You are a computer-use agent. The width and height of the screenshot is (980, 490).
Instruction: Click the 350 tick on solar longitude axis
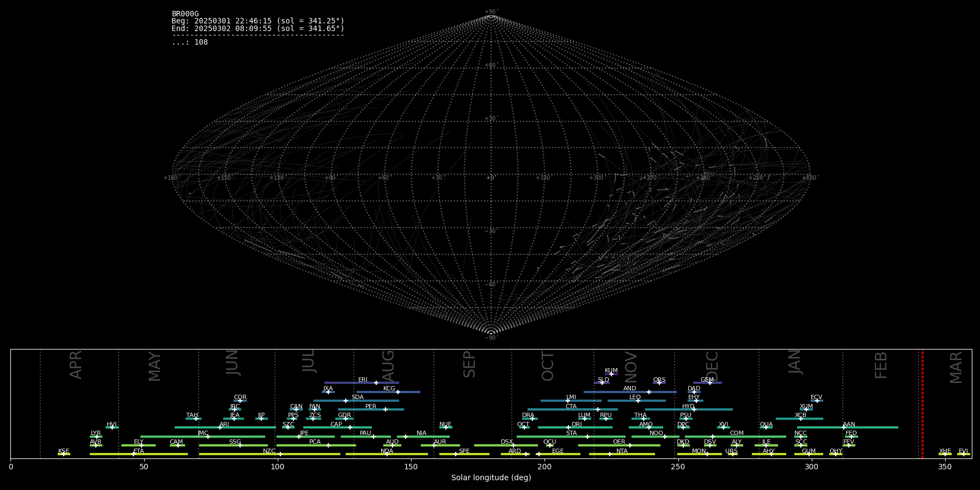[x=945, y=467]
